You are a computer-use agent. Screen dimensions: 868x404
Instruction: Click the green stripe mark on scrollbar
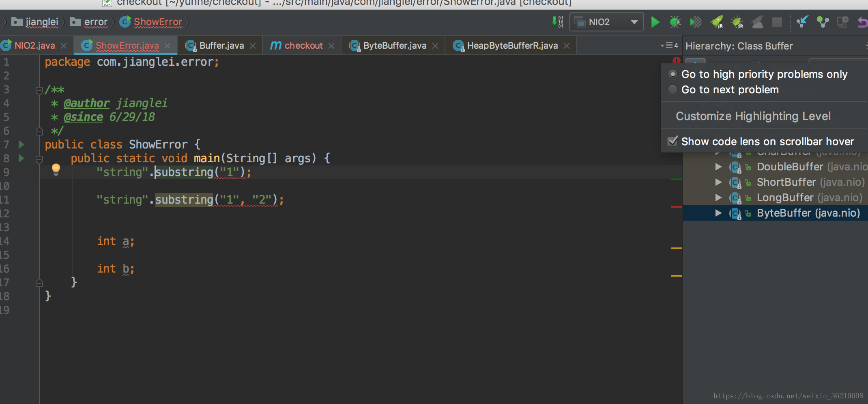[x=676, y=179]
